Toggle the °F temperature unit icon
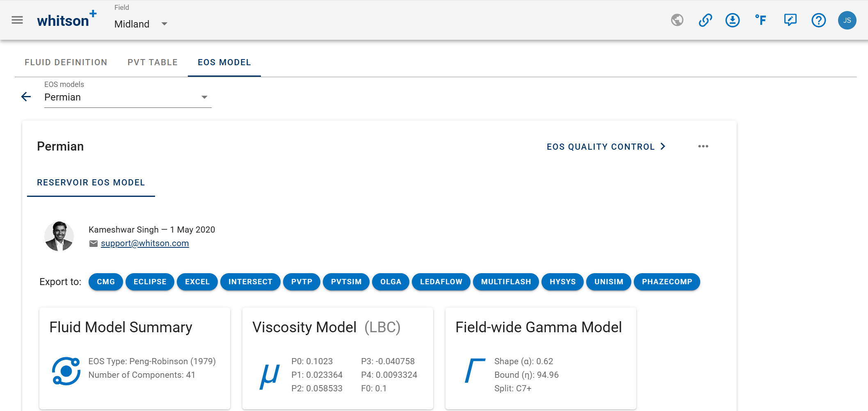The image size is (868, 411). coord(761,20)
